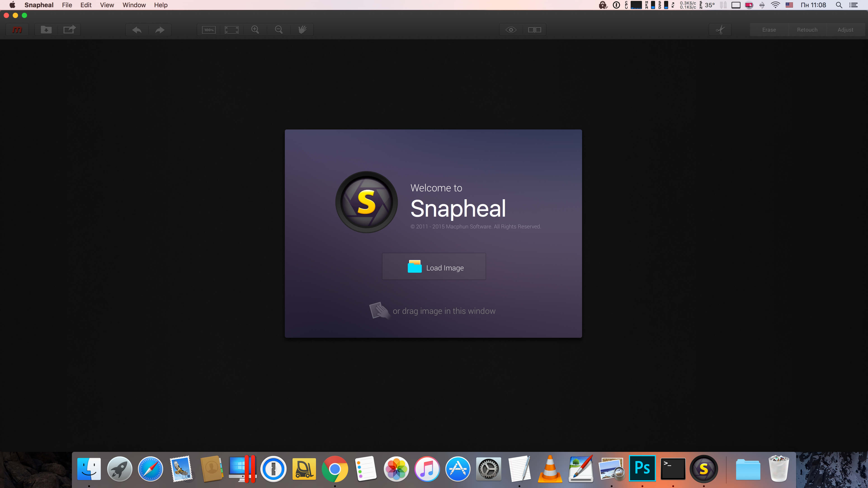Open Reminders from the Dock
Screen dimensions: 868x488
point(366,469)
